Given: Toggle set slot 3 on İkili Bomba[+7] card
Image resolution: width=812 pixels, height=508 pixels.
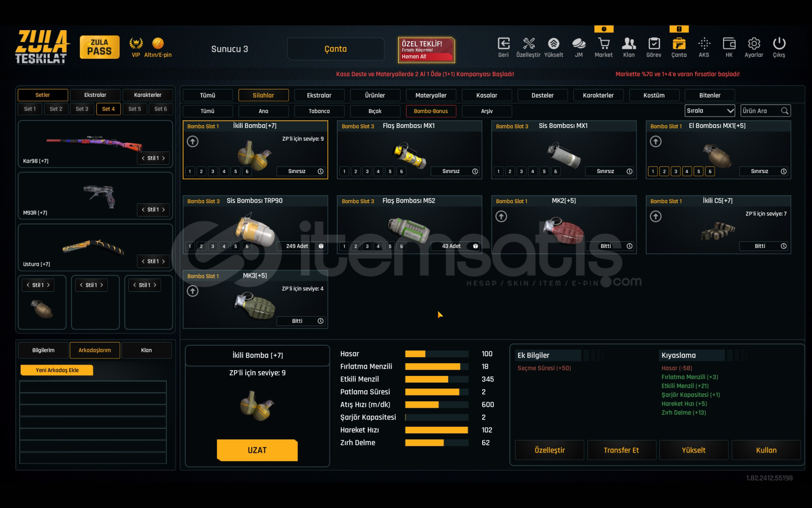Looking at the screenshot, I should coord(213,171).
